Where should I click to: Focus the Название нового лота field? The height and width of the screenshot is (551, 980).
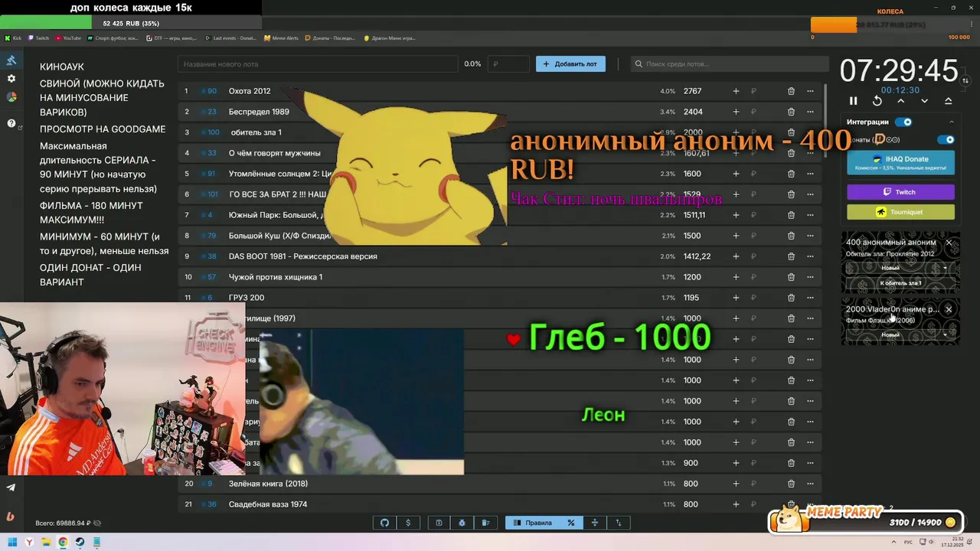[318, 64]
